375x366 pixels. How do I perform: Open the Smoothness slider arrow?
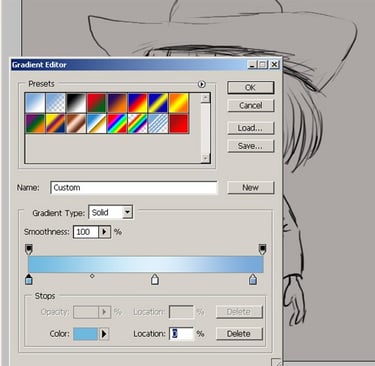point(104,232)
